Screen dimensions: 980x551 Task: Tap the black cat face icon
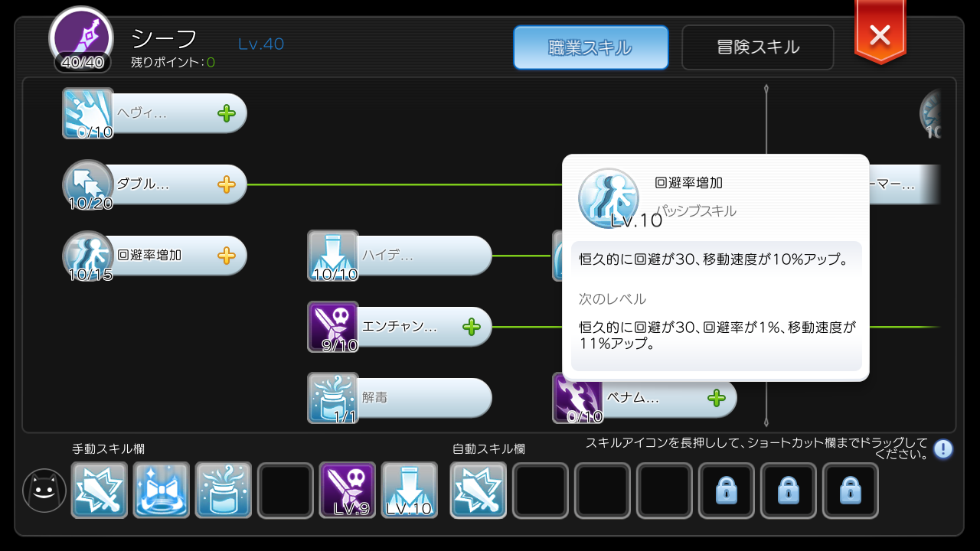[44, 491]
